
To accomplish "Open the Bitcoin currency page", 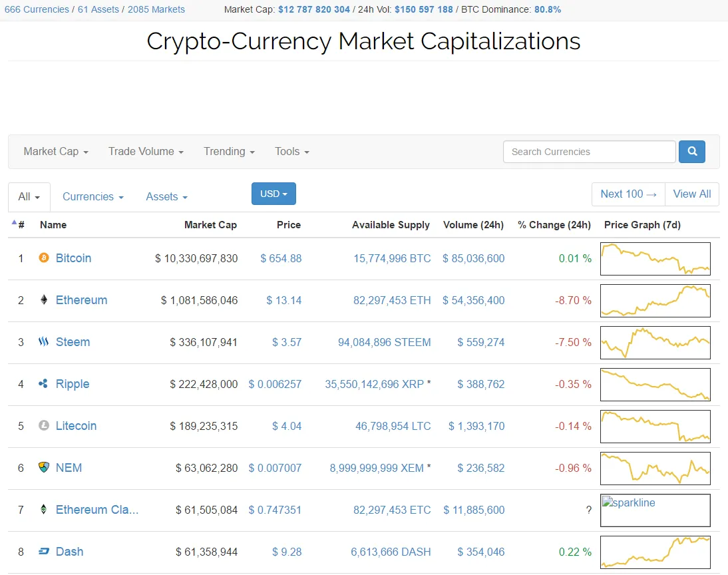I will (x=73, y=258).
